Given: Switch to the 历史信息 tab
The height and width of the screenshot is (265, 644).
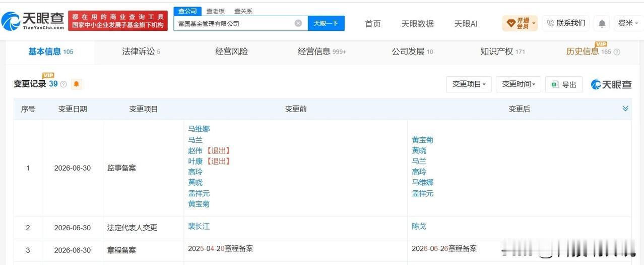Looking at the screenshot, I should click(x=588, y=51).
